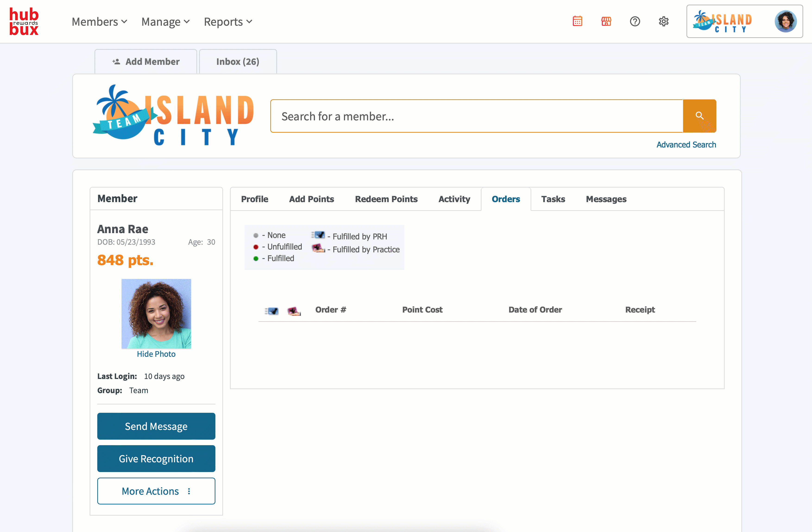Open the store shop icon
Image resolution: width=812 pixels, height=532 pixels.
pyautogui.click(x=606, y=22)
